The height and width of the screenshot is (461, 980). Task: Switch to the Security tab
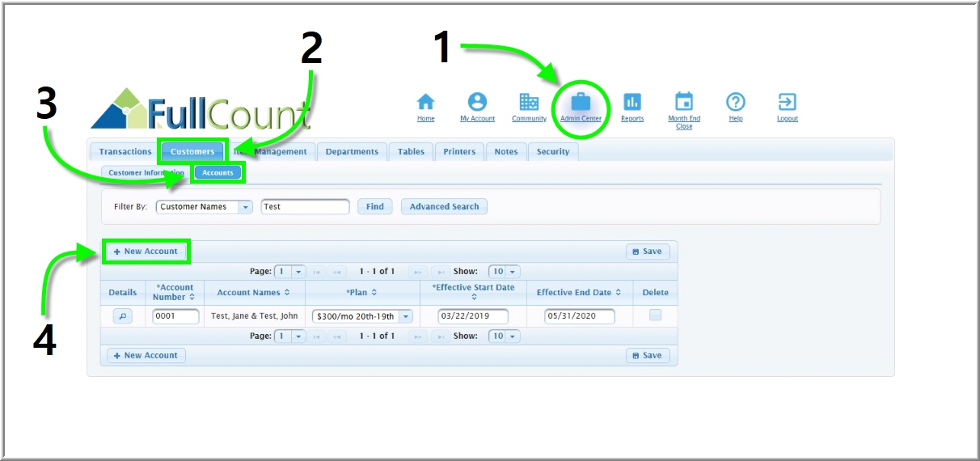553,152
